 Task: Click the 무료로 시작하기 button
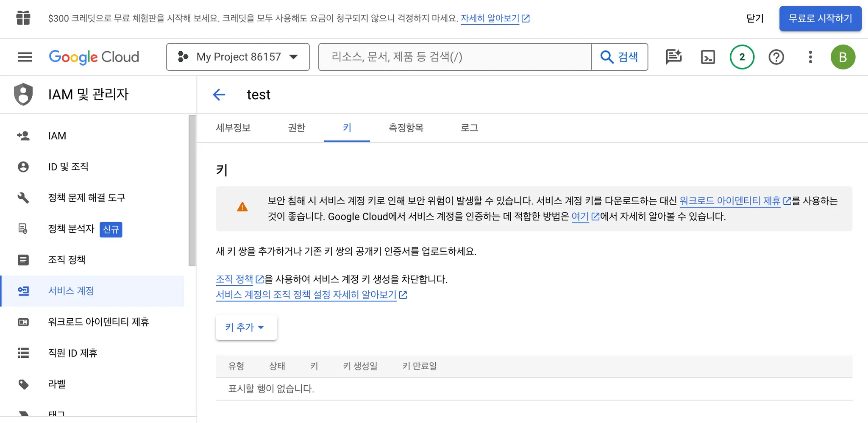820,18
